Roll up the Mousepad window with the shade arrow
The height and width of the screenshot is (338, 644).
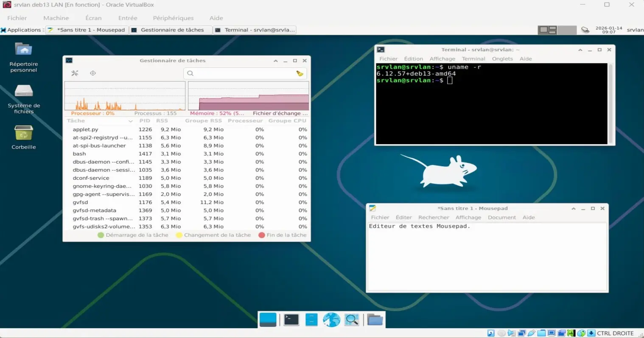574,208
